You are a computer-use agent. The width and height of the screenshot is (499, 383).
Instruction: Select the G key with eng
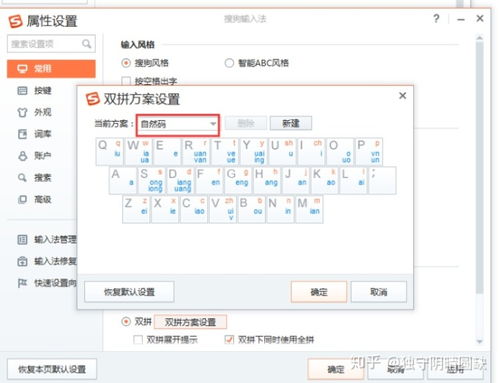click(x=238, y=181)
